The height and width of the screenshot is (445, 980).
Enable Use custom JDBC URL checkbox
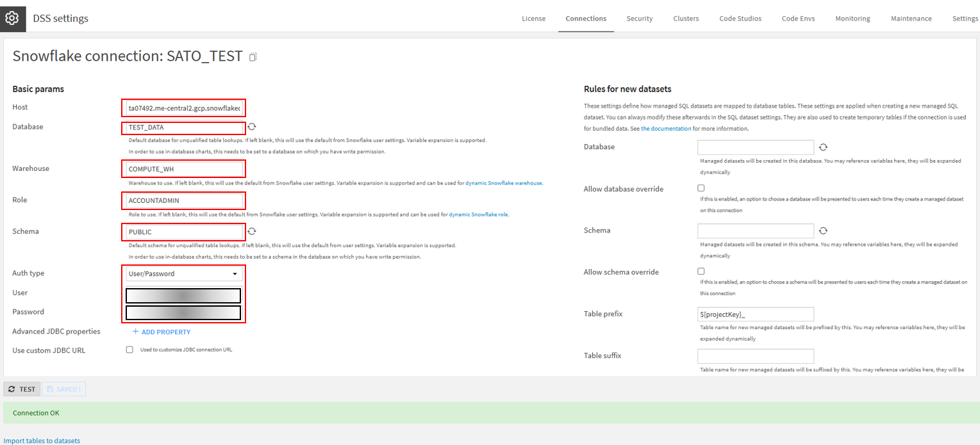[x=129, y=350]
